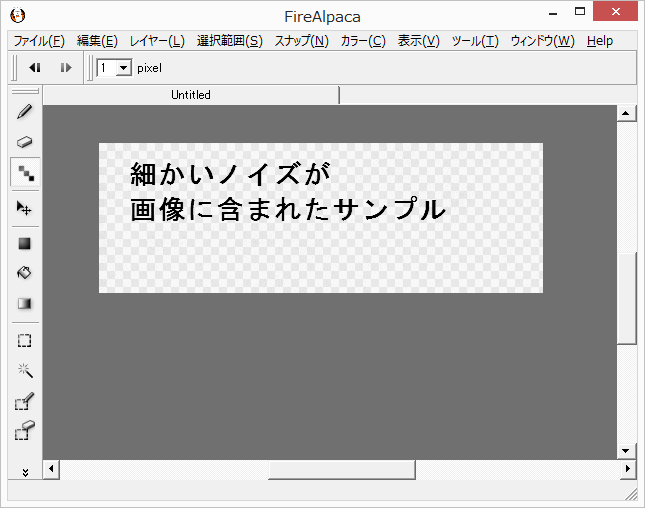
Task: Select the Bucket fill tool
Action: point(25,273)
